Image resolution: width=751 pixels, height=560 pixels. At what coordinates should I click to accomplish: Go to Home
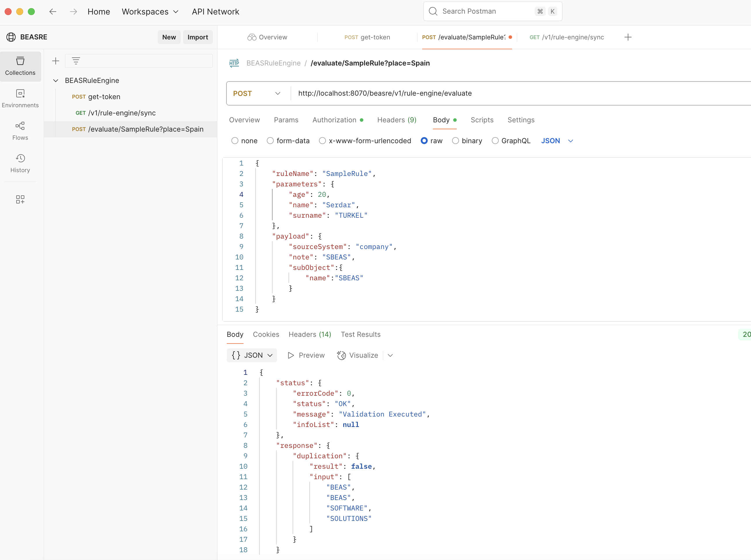click(x=99, y=12)
